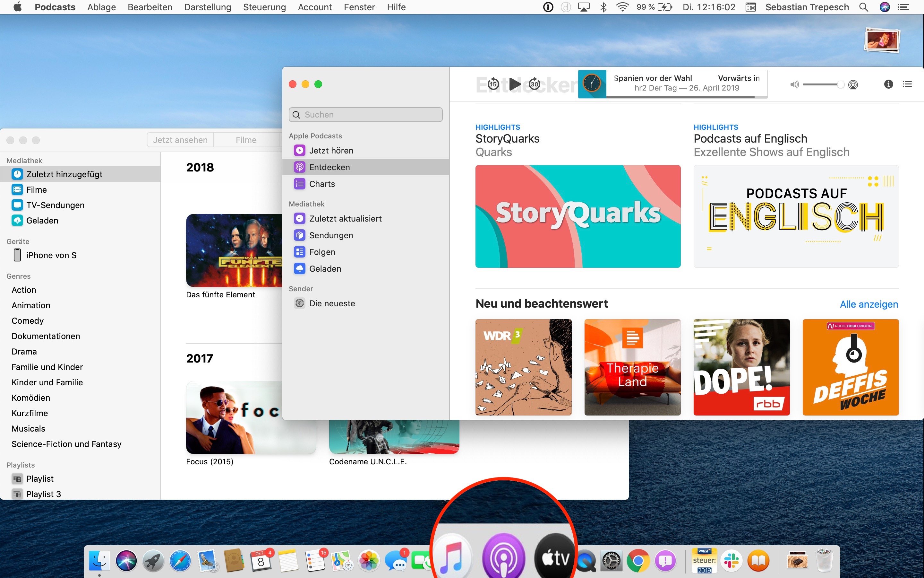Screen dimensions: 924x578
Task: Choose the Dokumentationen genre
Action: 46,336
